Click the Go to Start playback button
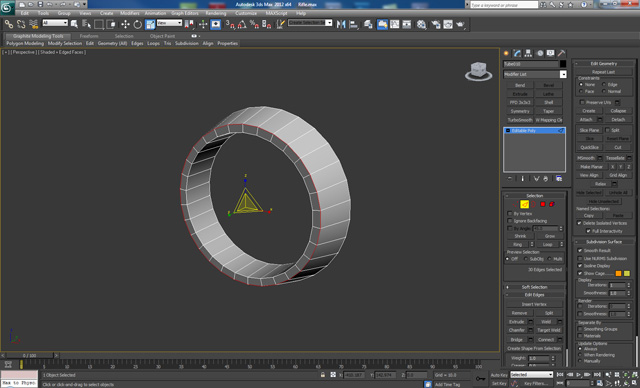 [560, 375]
